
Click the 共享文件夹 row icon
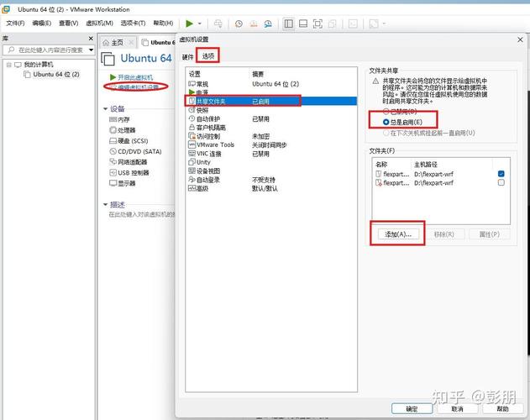[x=192, y=101]
